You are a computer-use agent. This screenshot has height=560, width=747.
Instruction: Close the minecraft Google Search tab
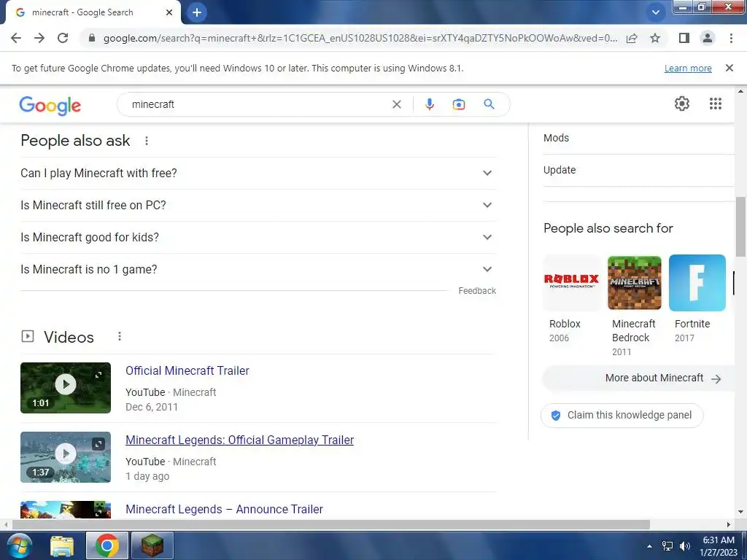(x=169, y=12)
